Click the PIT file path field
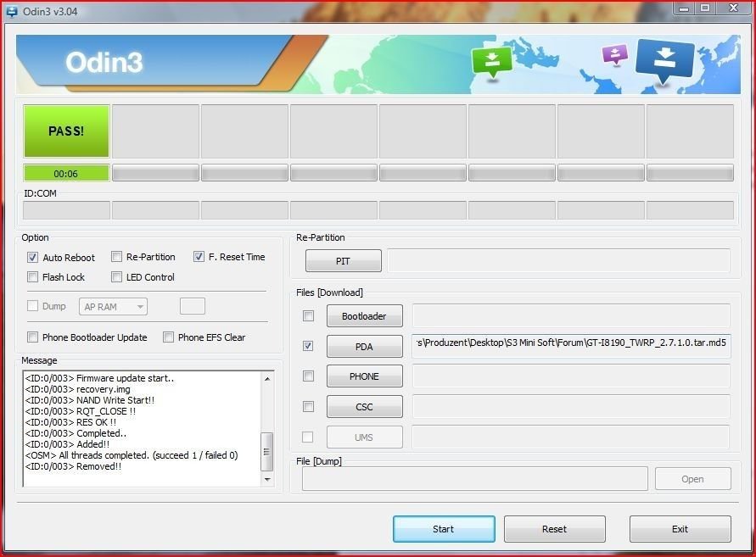The width and height of the screenshot is (756, 557). (x=558, y=260)
